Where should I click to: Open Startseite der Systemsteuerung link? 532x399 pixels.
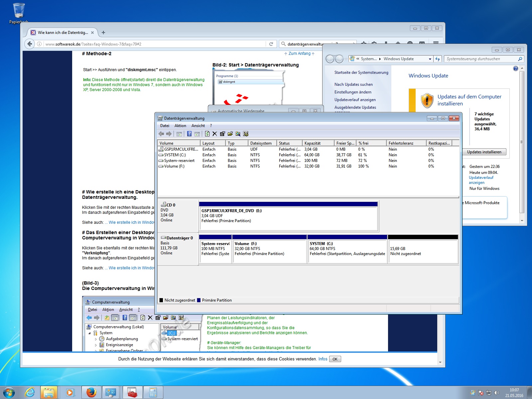coord(361,72)
